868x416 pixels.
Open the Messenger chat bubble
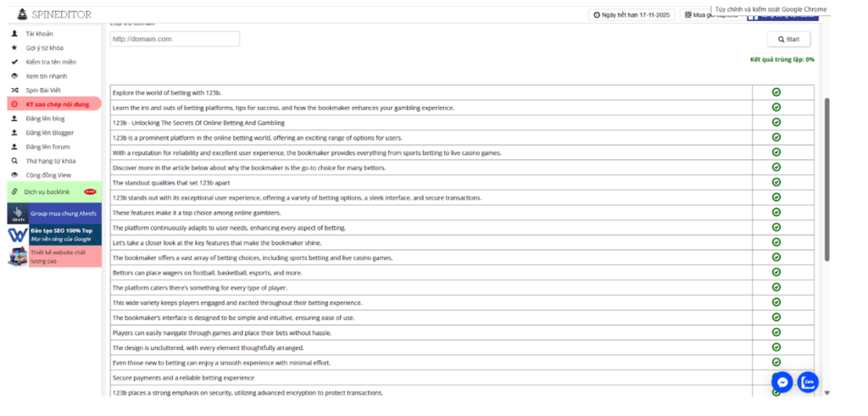(x=782, y=382)
